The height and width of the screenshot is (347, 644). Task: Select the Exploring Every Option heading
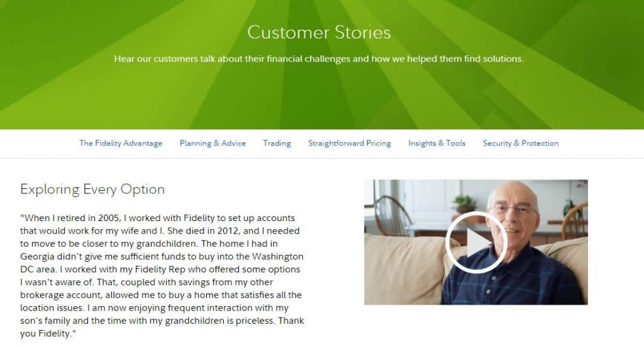[x=92, y=189]
